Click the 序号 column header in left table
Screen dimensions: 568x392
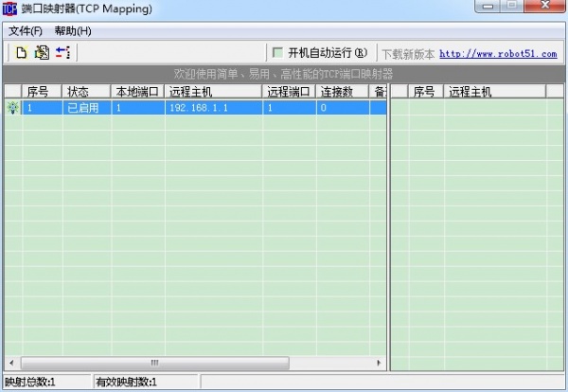42,92
